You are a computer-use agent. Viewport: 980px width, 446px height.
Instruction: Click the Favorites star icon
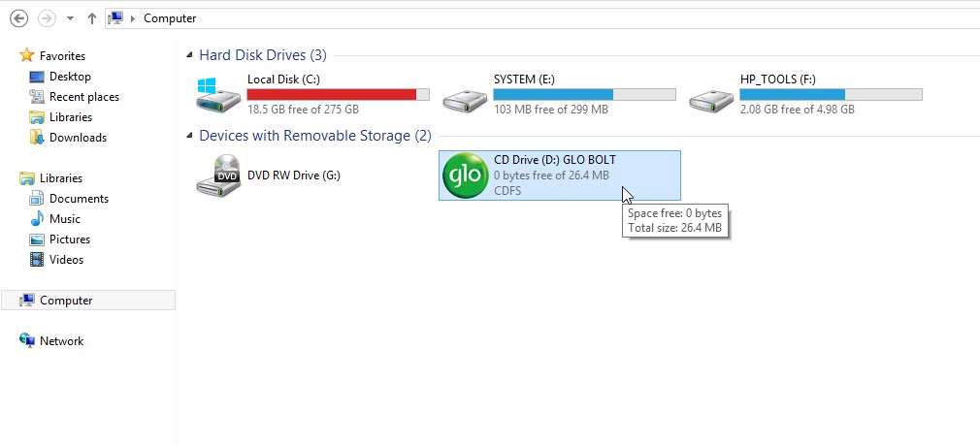(26, 55)
